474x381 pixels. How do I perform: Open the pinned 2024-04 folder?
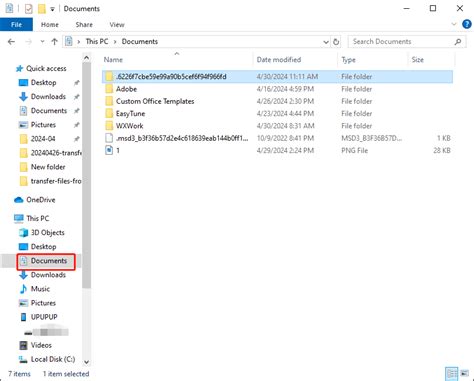[43, 139]
